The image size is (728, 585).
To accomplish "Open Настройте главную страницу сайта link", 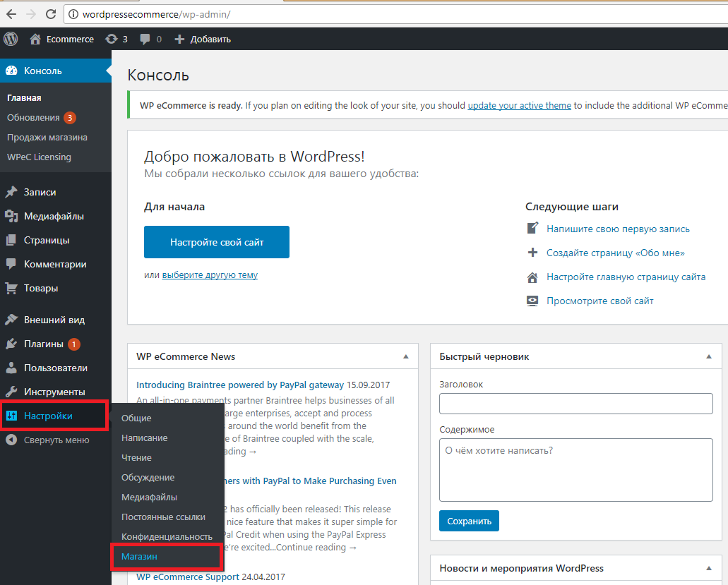I will coord(626,277).
